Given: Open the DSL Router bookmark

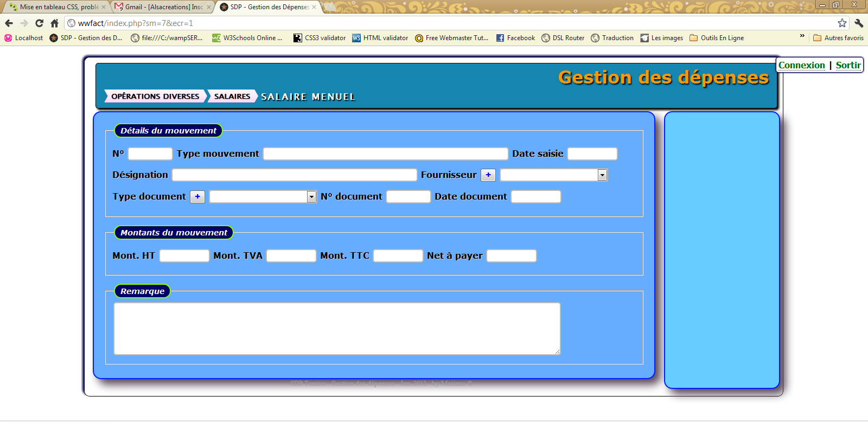Looking at the screenshot, I should click(x=563, y=38).
